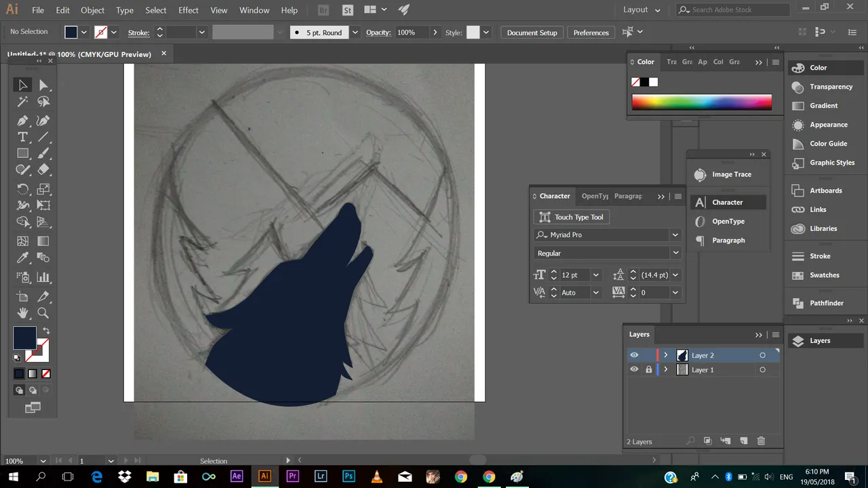Screen dimensions: 868x488
Task: Choose the Eraser tool
Action: tap(43, 170)
